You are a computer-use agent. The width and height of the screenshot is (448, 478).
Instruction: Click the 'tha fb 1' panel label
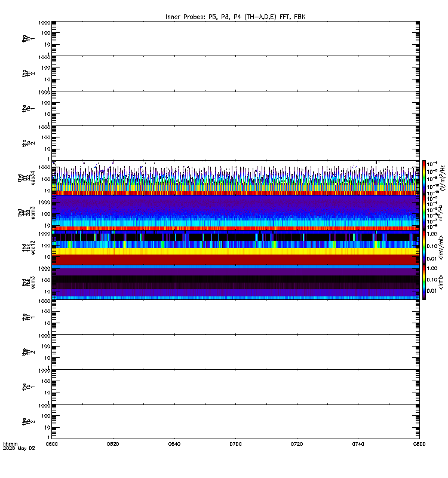pos(28,108)
